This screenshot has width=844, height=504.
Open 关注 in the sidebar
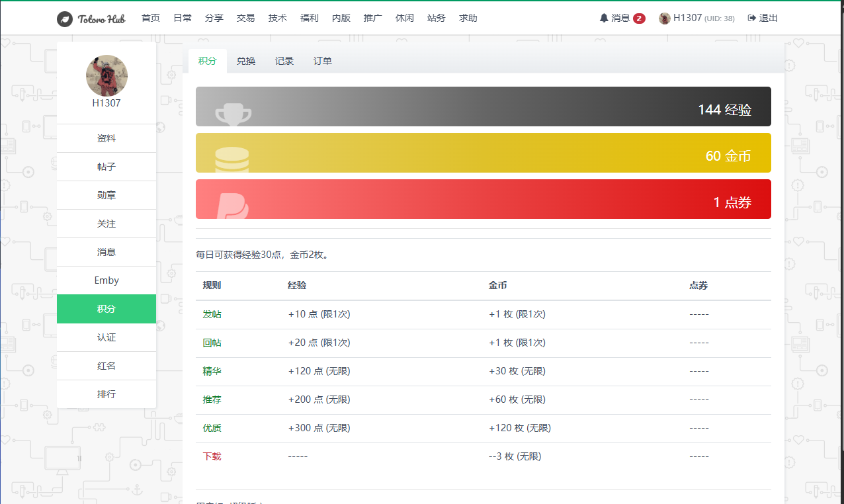(106, 224)
